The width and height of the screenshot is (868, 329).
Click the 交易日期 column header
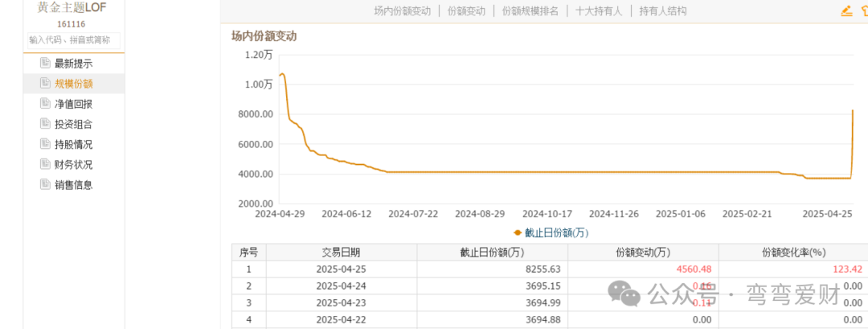pos(342,253)
